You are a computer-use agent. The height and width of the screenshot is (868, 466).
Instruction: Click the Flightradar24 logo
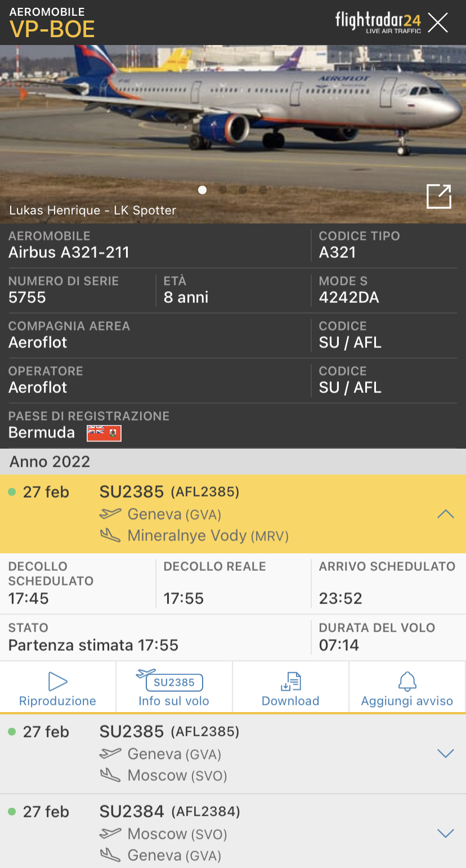[378, 22]
